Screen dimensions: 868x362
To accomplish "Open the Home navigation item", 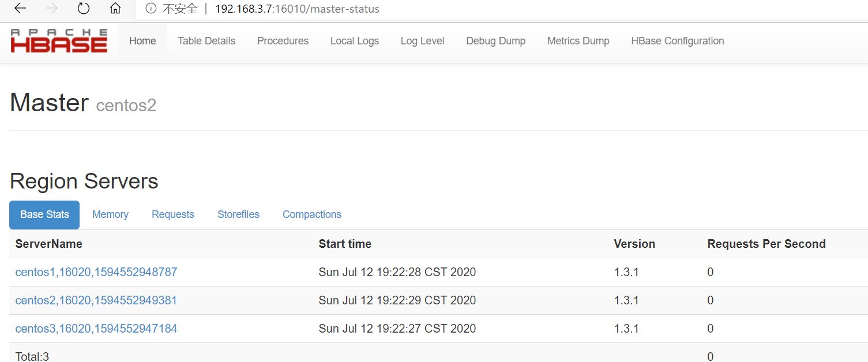I will click(142, 41).
